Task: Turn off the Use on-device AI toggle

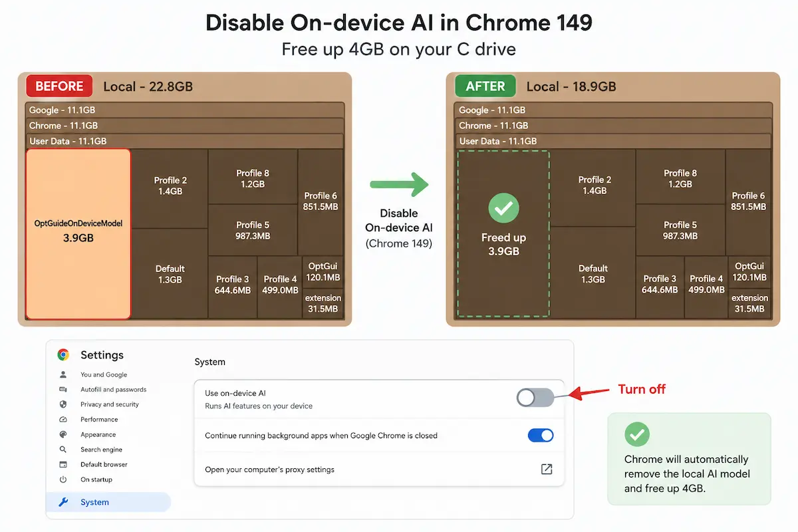Action: click(x=535, y=398)
